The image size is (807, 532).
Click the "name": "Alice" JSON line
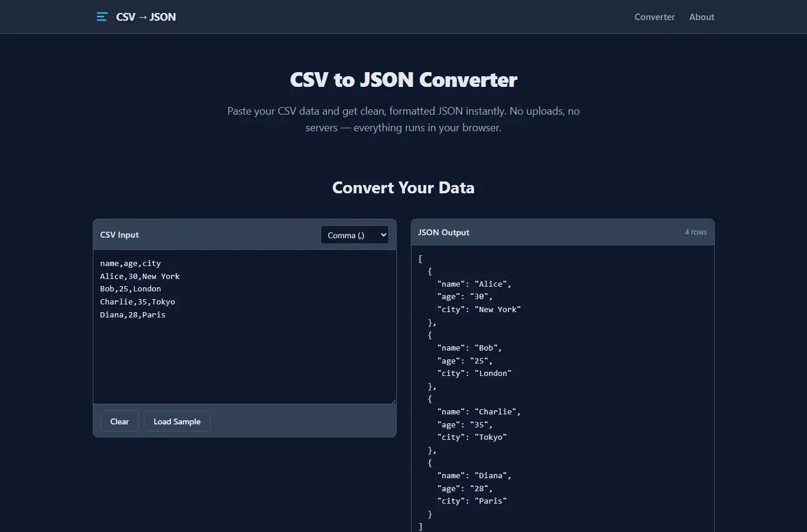tap(474, 284)
